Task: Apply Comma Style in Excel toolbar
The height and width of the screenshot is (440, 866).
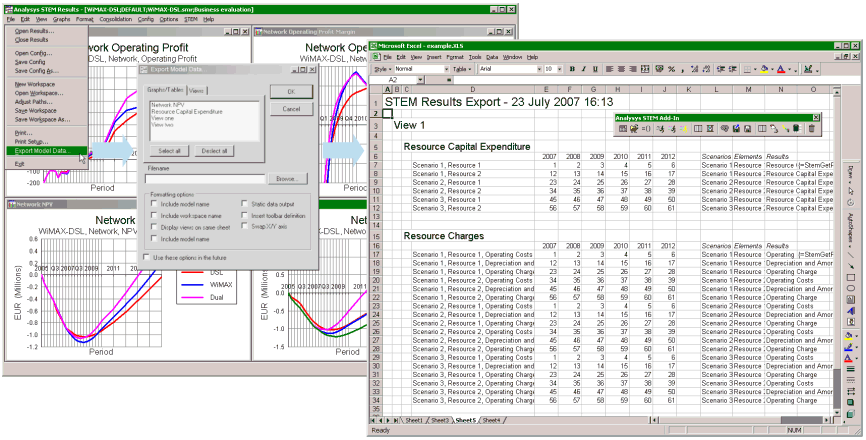Action: 683,69
